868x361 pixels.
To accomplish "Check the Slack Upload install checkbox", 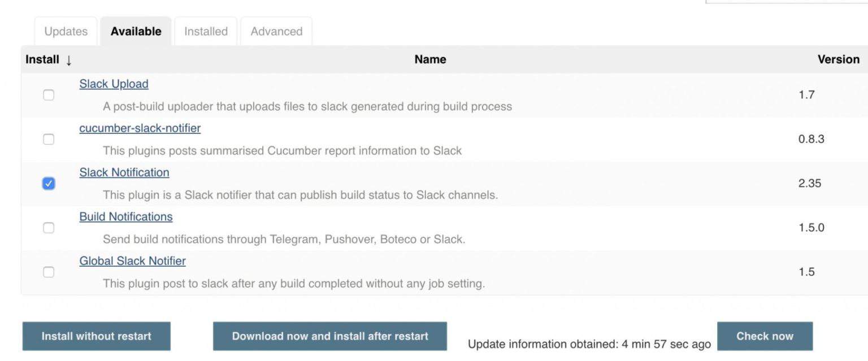I will 49,94.
